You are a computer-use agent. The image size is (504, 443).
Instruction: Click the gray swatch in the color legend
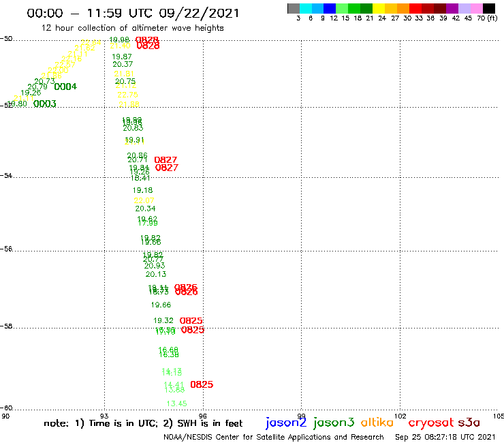(294, 8)
